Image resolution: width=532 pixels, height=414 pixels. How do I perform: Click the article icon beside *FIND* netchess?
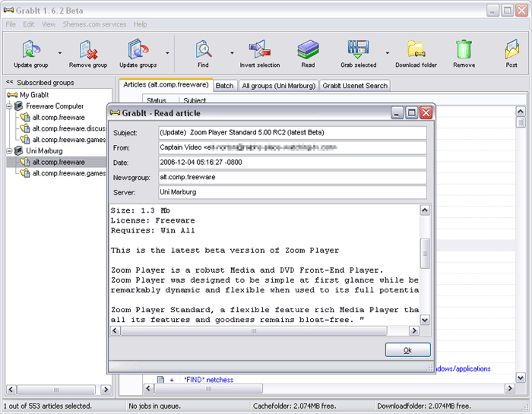pos(161,380)
